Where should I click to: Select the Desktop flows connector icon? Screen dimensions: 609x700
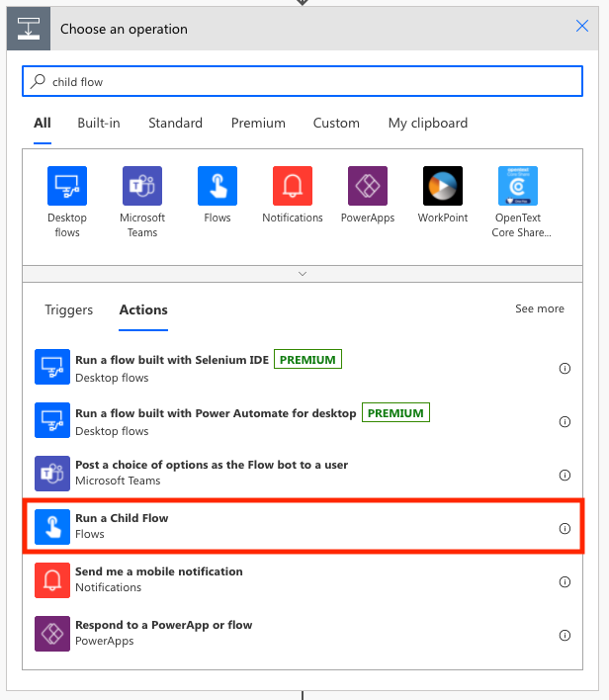point(67,186)
